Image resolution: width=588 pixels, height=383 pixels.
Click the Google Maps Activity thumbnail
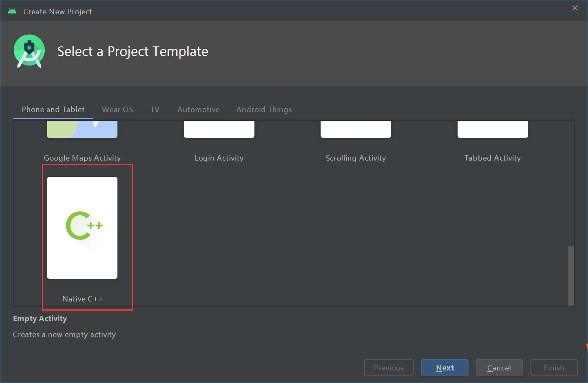(82, 129)
